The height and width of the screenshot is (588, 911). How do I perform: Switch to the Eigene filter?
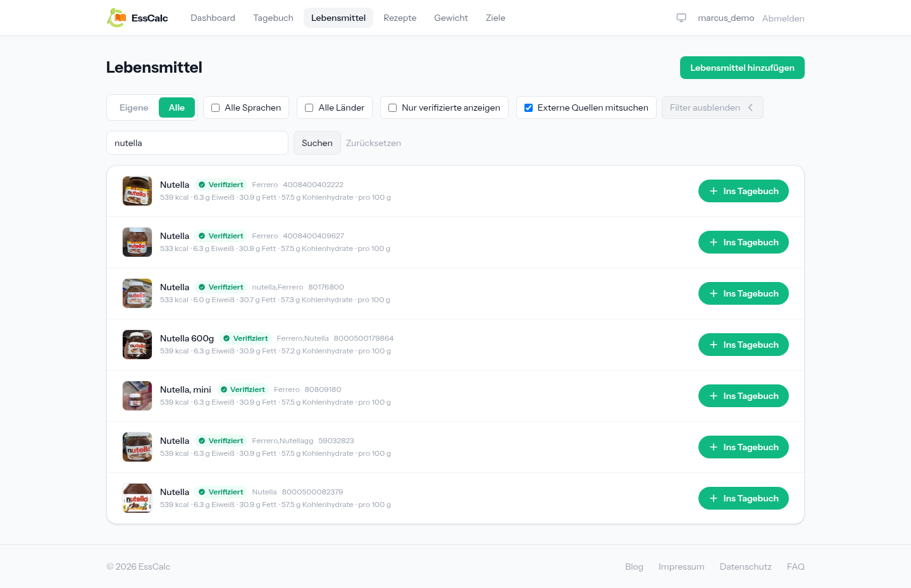pos(134,107)
